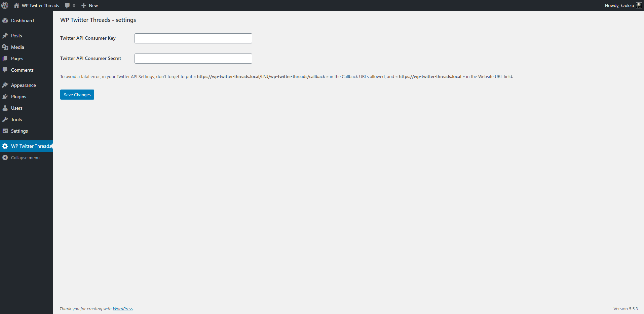The image size is (644, 314).
Task: Visit the WP Twitter Threads site link
Action: click(x=37, y=5)
